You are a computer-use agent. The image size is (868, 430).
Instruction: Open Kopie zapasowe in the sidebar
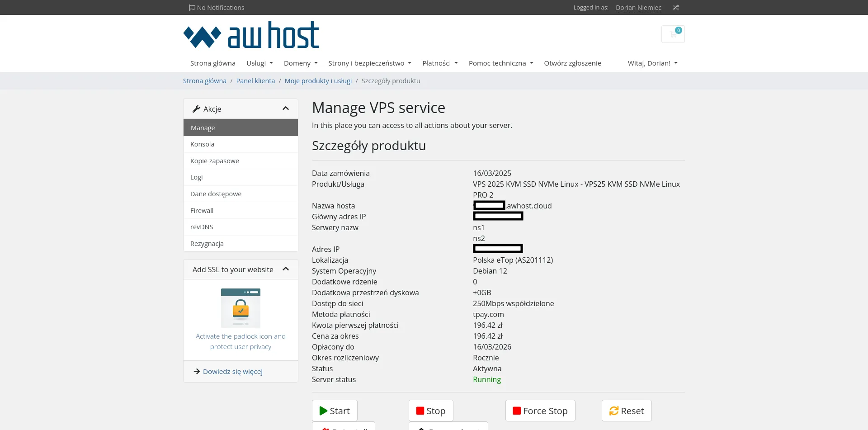(215, 161)
